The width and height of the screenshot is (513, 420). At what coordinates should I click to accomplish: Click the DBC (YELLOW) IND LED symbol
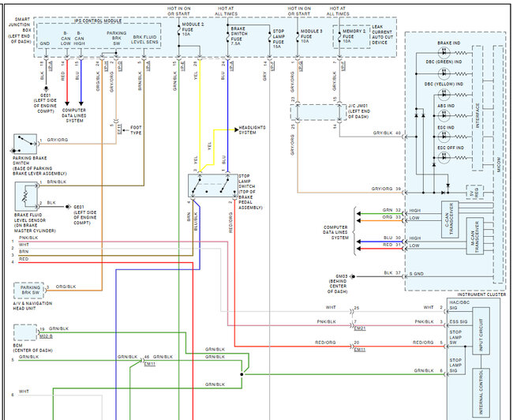444,95
